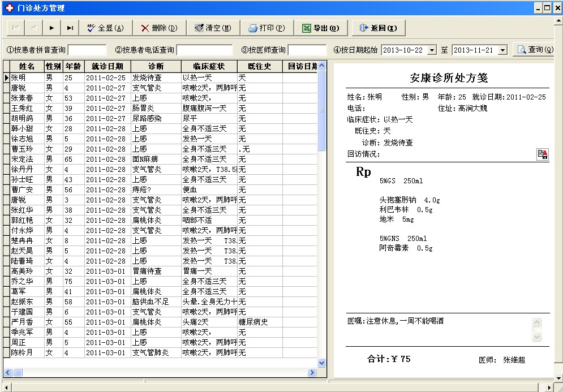The width and height of the screenshot is (563, 392).
Task: Open start date 2013-10-22 dropdown
Action: pyautogui.click(x=432, y=50)
